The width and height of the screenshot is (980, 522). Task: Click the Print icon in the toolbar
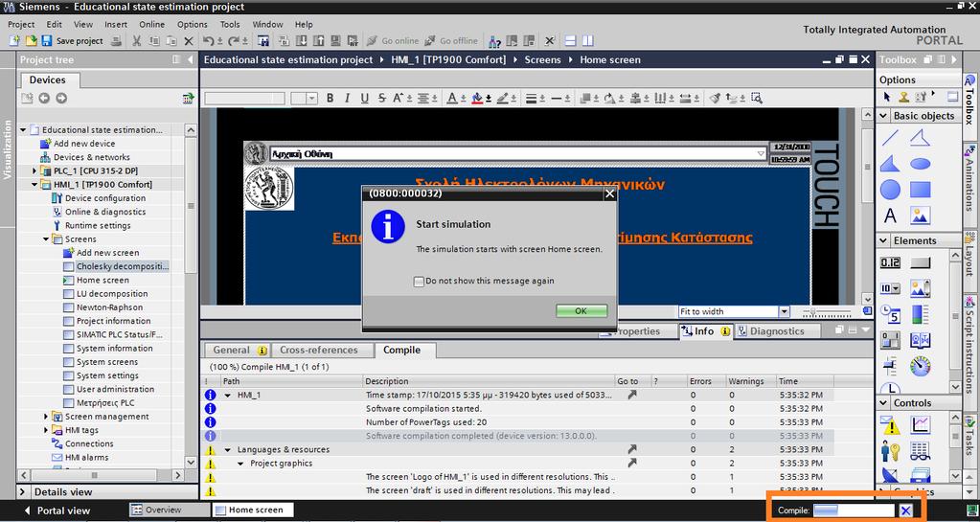point(116,41)
